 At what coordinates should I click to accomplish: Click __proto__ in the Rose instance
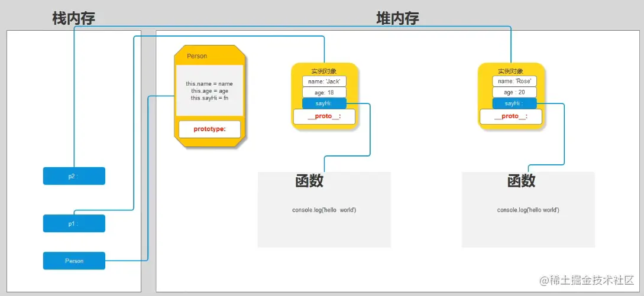(x=510, y=116)
